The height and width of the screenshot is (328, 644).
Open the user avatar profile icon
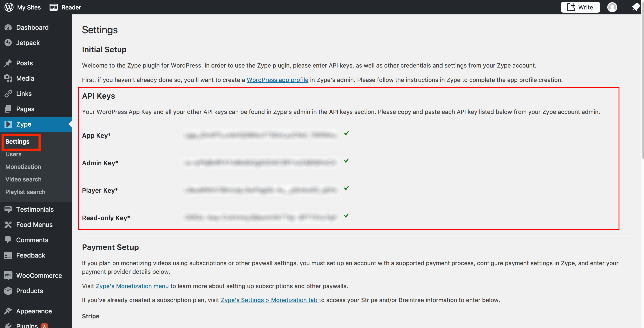coord(612,7)
